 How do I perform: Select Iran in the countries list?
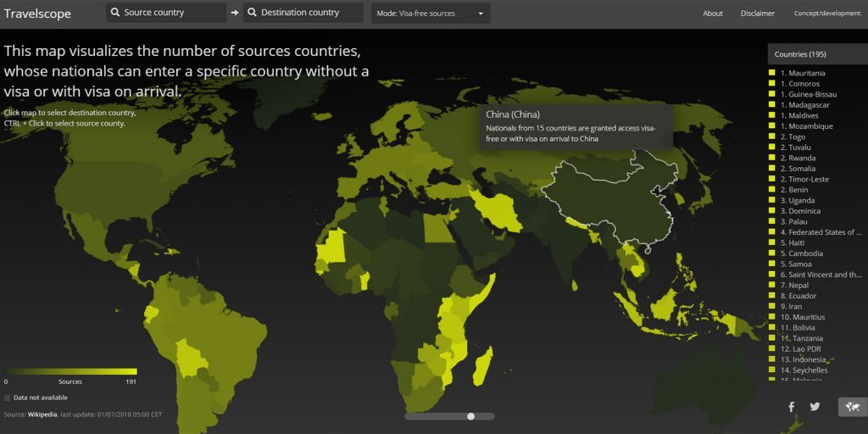coord(793,306)
